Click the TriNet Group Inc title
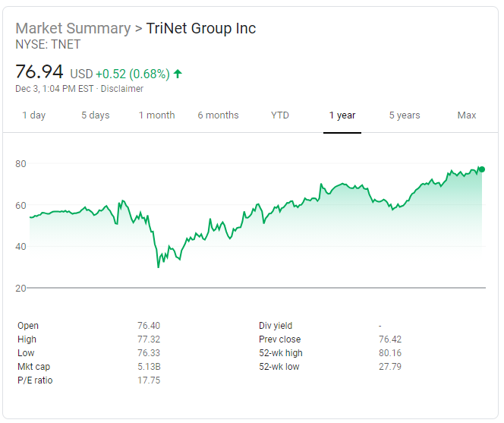Screen dimensions: 504x423 pyautogui.click(x=201, y=29)
